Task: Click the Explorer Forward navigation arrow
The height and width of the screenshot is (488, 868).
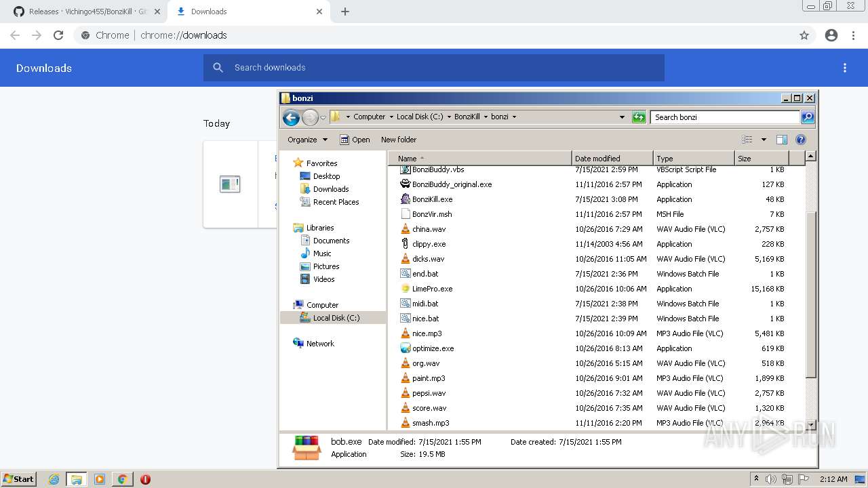Action: point(310,117)
